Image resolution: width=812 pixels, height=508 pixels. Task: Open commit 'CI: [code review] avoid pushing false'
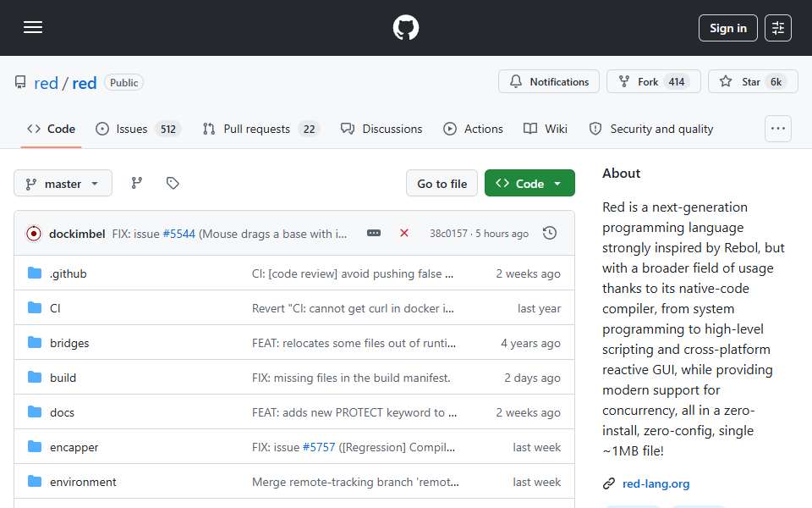coord(353,273)
